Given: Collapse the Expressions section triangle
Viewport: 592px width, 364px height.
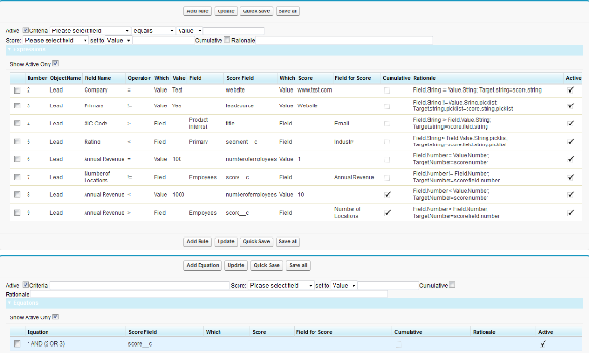Looking at the screenshot, I should point(10,49).
